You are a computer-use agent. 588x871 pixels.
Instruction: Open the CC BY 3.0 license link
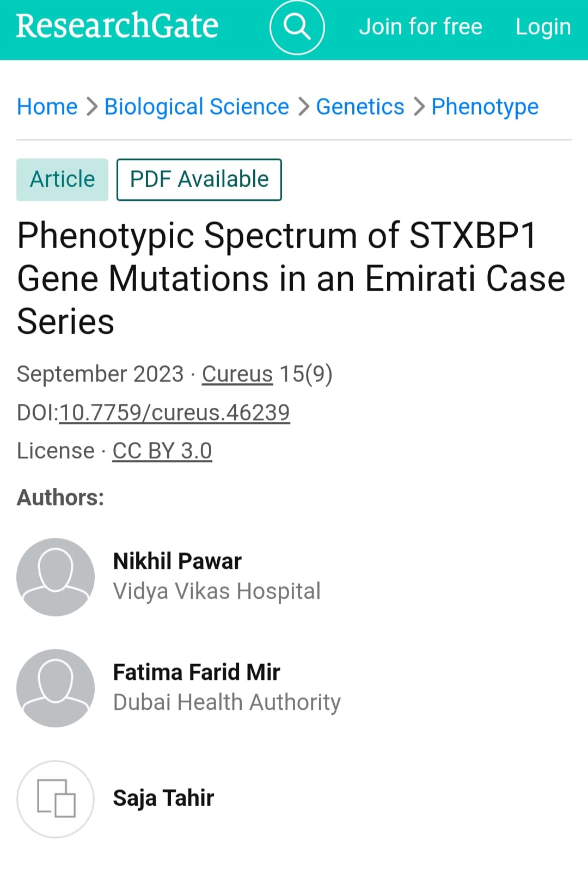(162, 451)
